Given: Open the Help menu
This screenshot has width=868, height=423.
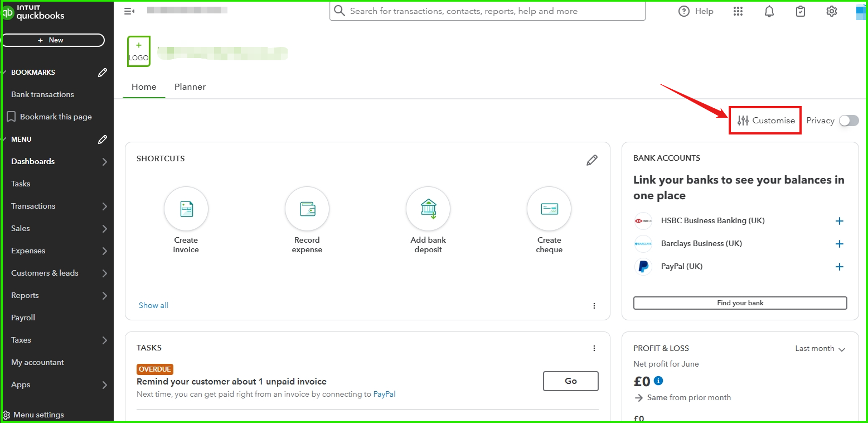Looking at the screenshot, I should tap(696, 11).
